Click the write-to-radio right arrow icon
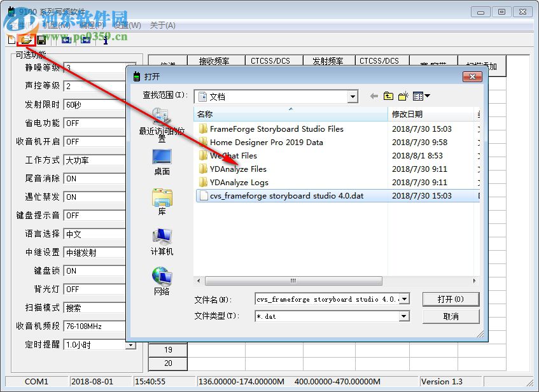This screenshot has height=392, width=539. pyautogui.click(x=85, y=40)
